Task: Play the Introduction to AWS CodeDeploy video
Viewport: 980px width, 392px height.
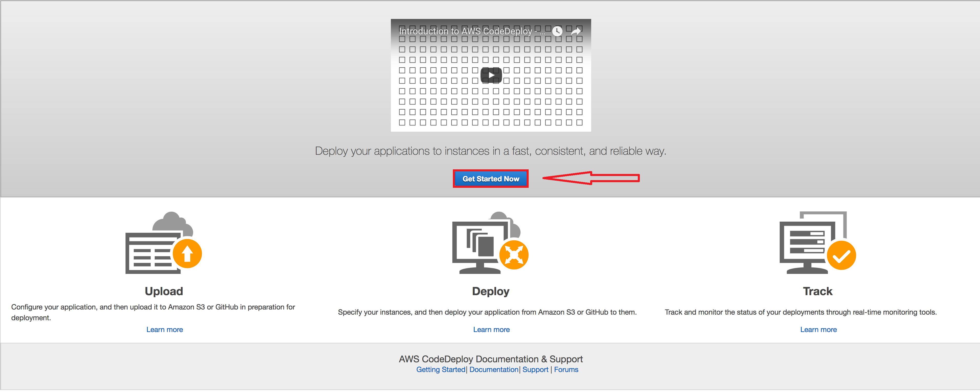Action: (491, 75)
